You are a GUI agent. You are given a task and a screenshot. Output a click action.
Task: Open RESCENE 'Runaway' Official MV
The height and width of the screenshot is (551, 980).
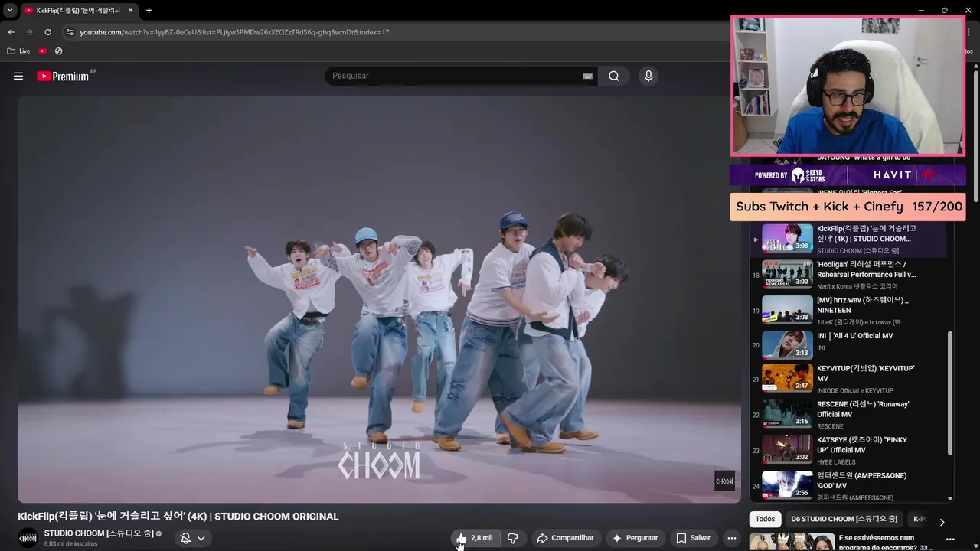[850, 414]
